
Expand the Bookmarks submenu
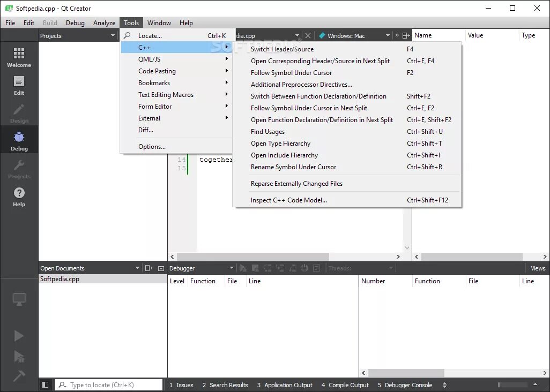coord(176,83)
